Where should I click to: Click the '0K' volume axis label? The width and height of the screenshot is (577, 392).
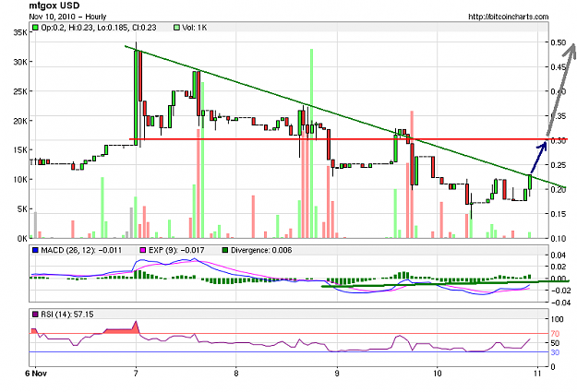(22, 238)
